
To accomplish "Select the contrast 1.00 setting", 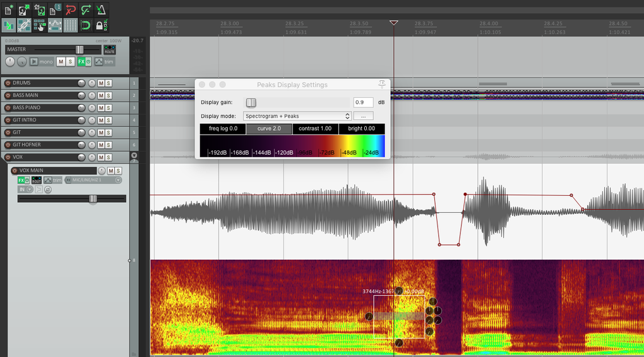I will click(x=315, y=129).
